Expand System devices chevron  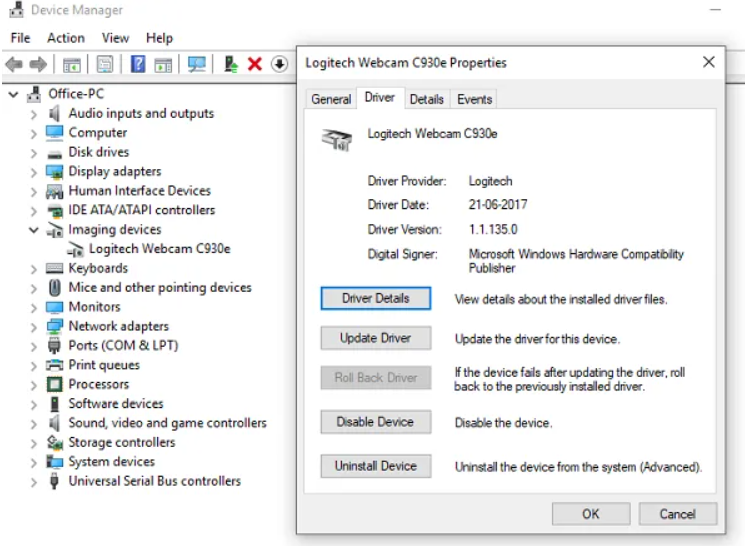33,462
